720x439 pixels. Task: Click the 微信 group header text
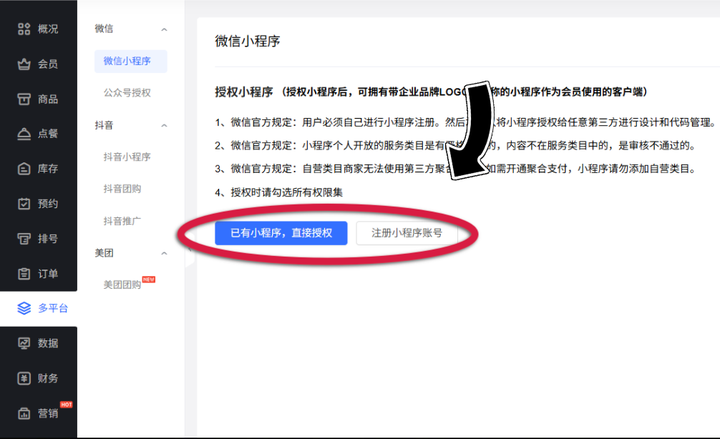pyautogui.click(x=104, y=29)
